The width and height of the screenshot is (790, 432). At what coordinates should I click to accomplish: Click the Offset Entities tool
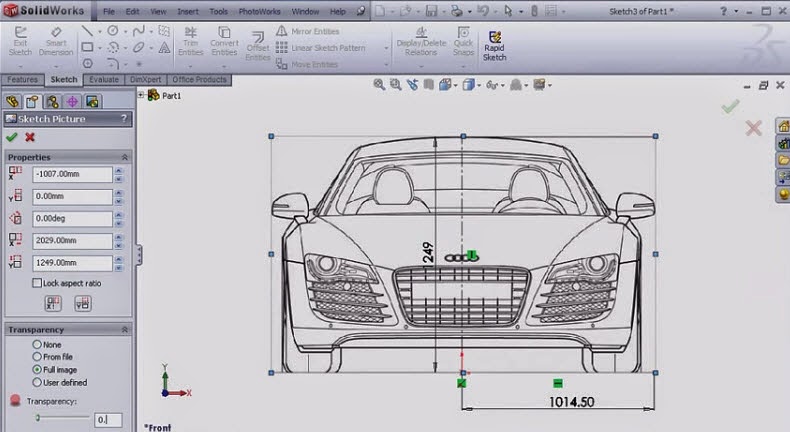[257, 45]
